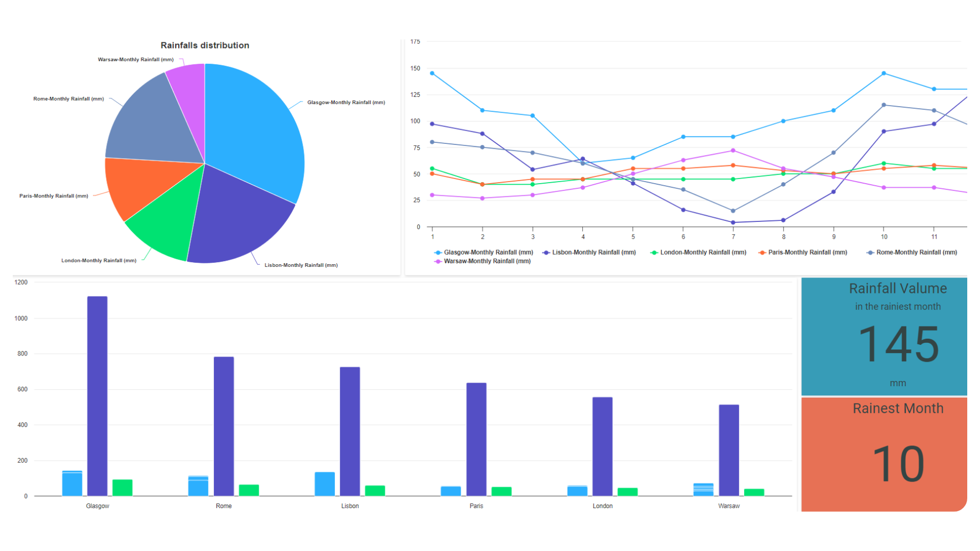Click the Lisbon-Monthly Rainfall pie label

click(x=301, y=265)
